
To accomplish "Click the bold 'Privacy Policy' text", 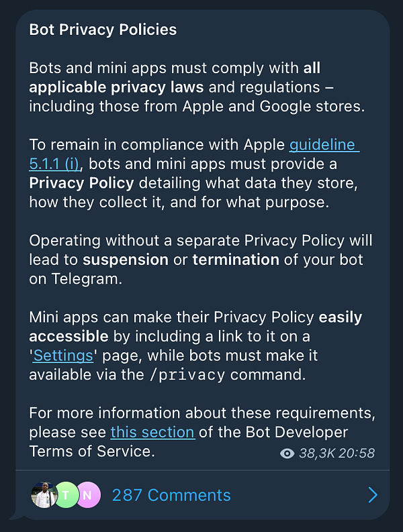I will click(x=81, y=183).
